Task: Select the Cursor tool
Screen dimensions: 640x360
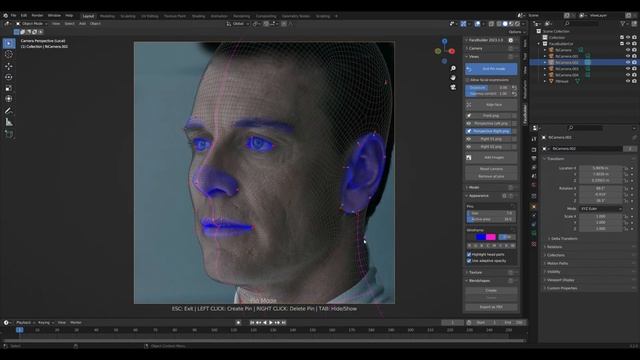Action: 9,54
